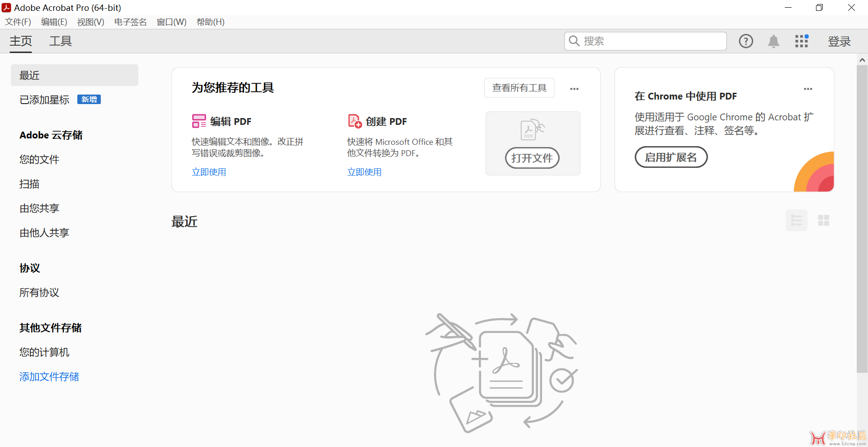Screen dimensions: 868x447
Task: Select 已添加星标 in the sidebar
Action: coord(44,100)
